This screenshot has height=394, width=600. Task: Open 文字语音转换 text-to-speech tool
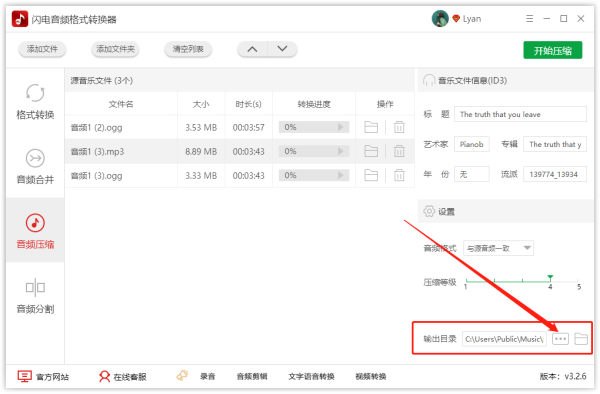coord(311,377)
